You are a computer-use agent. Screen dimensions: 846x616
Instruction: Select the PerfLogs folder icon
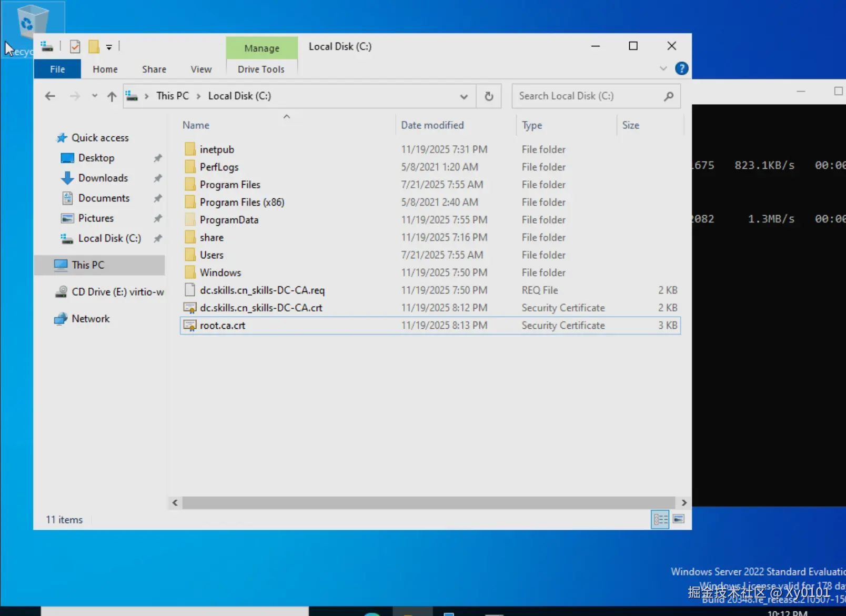pos(190,167)
